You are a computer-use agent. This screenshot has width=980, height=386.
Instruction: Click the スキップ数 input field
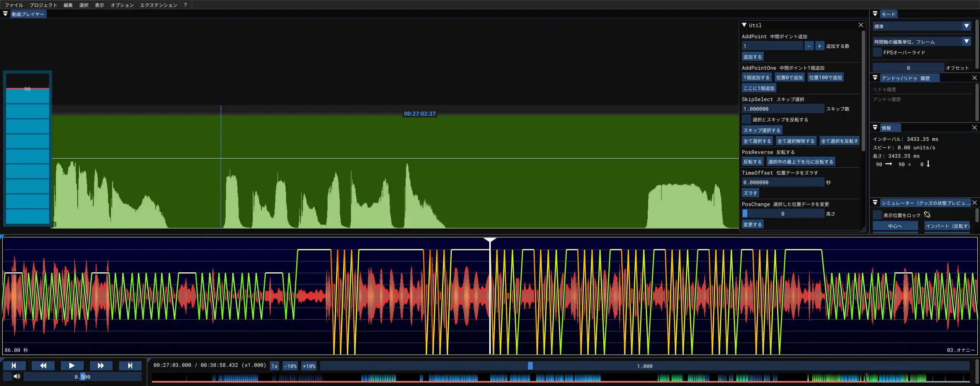coord(783,109)
